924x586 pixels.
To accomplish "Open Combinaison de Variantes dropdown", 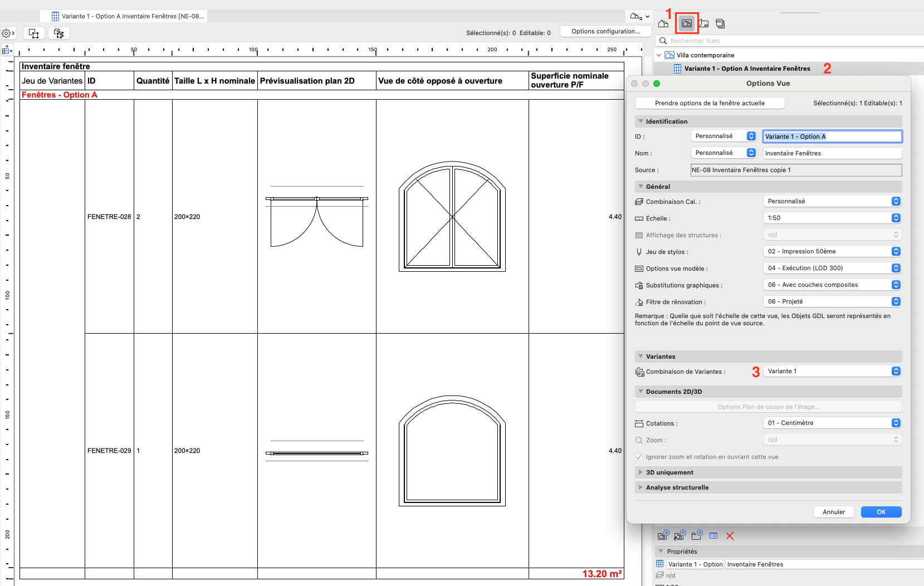I will tap(832, 371).
